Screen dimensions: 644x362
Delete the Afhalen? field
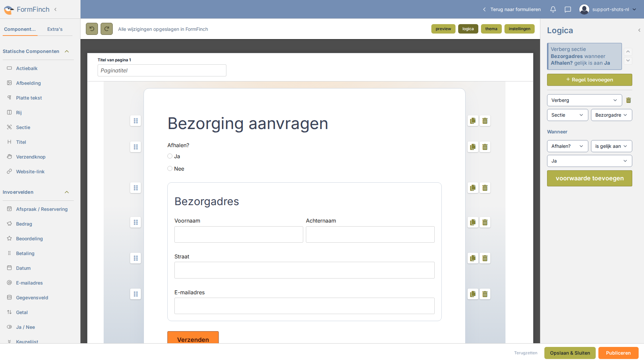coord(485,147)
